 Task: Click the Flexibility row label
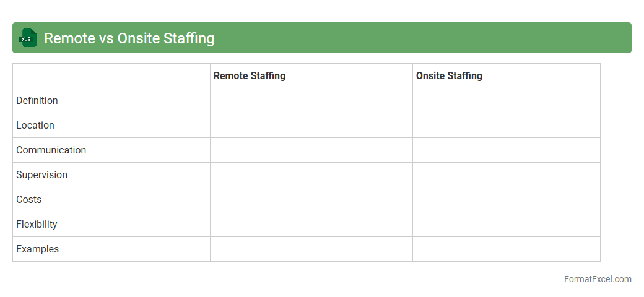[x=37, y=225]
